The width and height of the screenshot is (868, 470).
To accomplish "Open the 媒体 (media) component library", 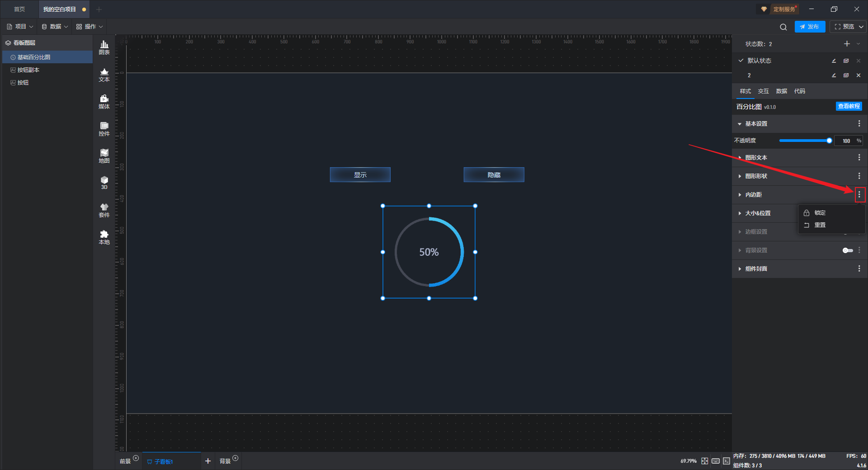I will (x=104, y=102).
